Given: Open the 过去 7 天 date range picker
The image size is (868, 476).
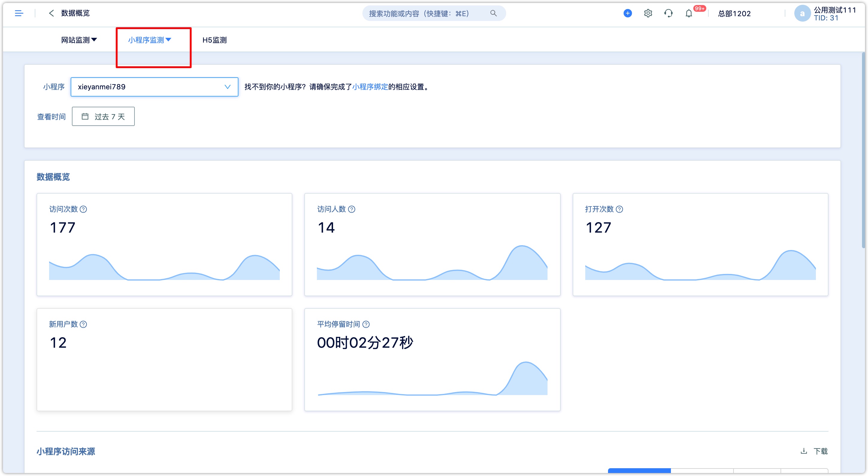Looking at the screenshot, I should (103, 116).
